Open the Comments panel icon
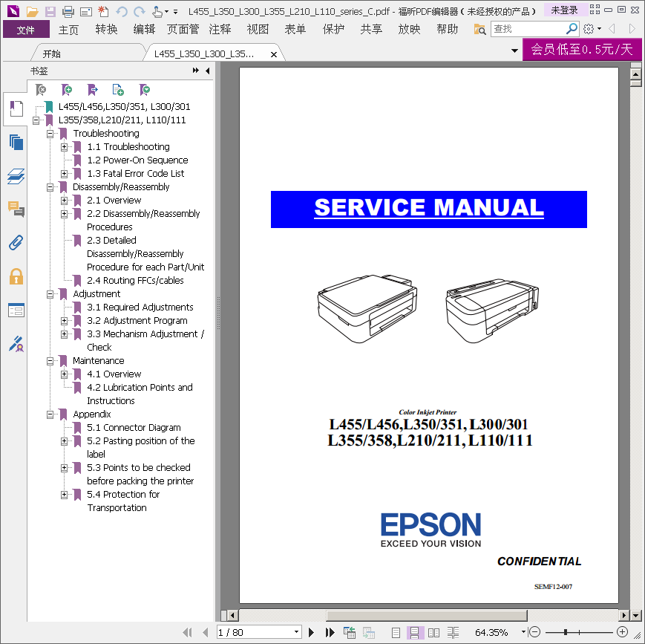Viewport: 645px width, 644px height. (16, 209)
